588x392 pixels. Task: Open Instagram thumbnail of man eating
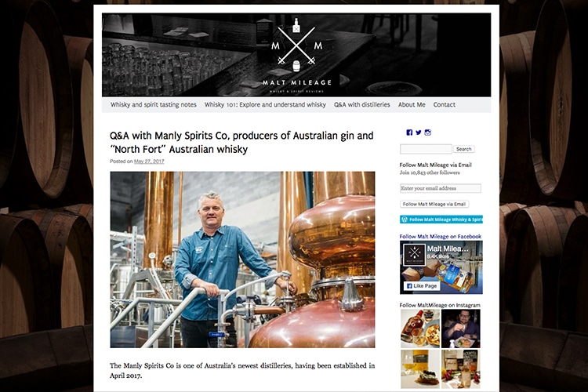tap(461, 329)
